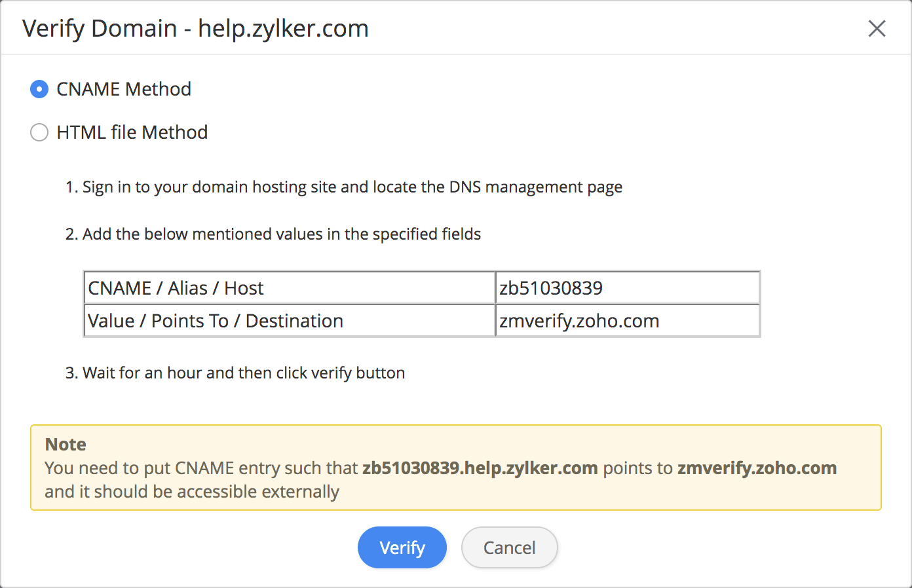Select the HTML file Method radio button
912x588 pixels.
[39, 132]
